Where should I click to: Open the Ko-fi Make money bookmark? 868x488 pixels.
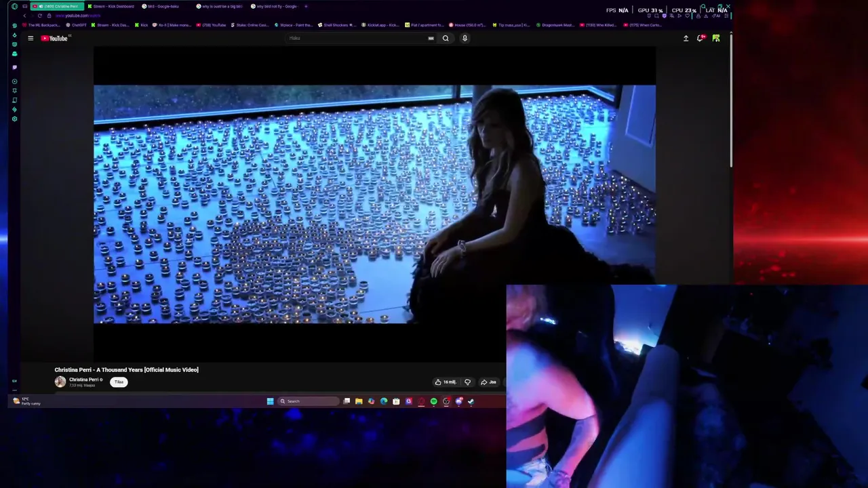(x=172, y=25)
